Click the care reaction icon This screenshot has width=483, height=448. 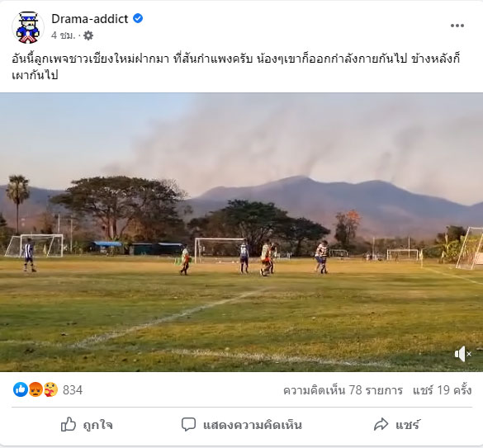(x=50, y=389)
